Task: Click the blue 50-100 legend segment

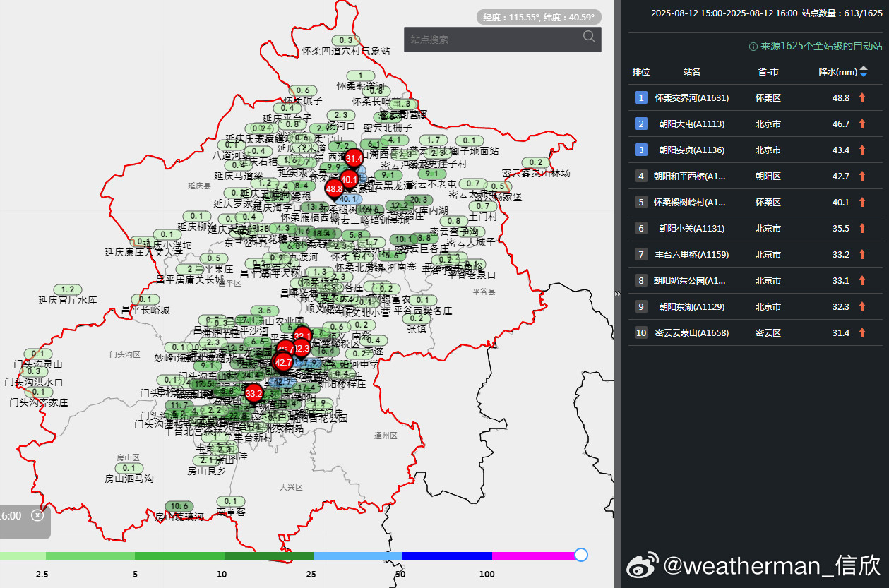Action: click(447, 556)
